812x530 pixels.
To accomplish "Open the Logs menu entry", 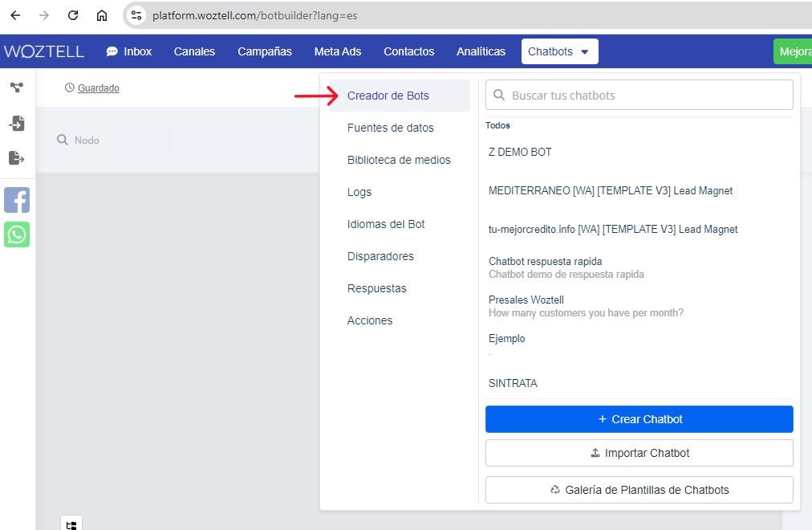I will coord(359,192).
